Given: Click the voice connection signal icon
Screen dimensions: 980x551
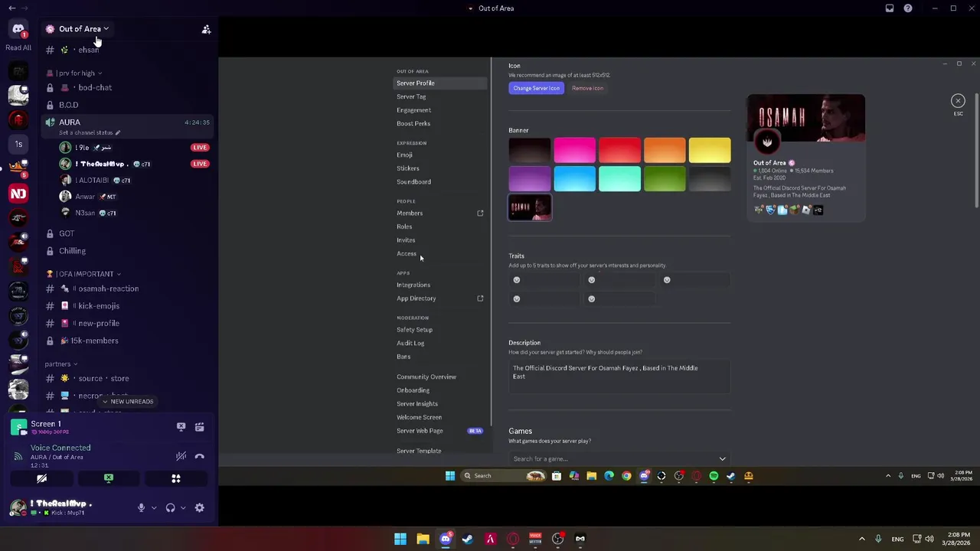Looking at the screenshot, I should [18, 457].
